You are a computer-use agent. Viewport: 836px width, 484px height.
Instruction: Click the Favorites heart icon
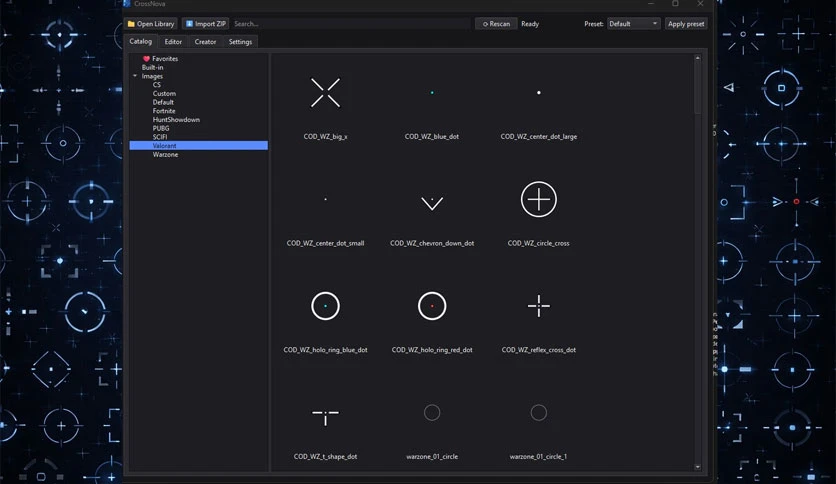146,59
